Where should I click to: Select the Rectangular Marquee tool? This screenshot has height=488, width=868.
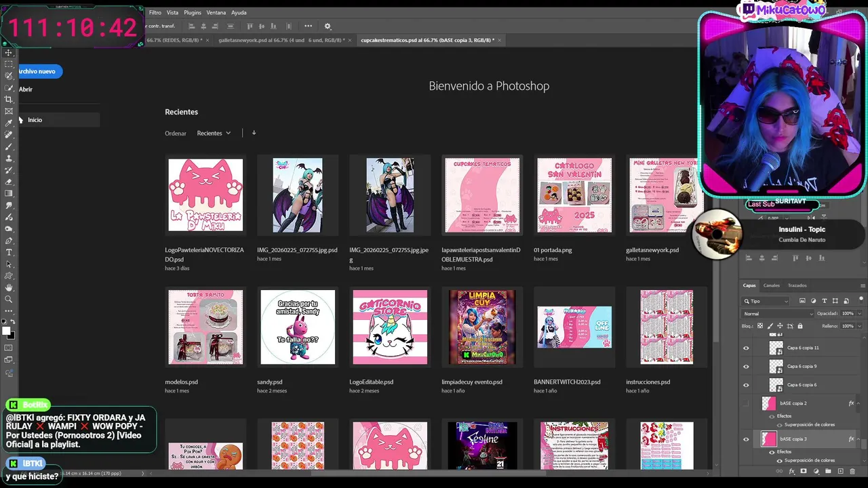coord(9,64)
